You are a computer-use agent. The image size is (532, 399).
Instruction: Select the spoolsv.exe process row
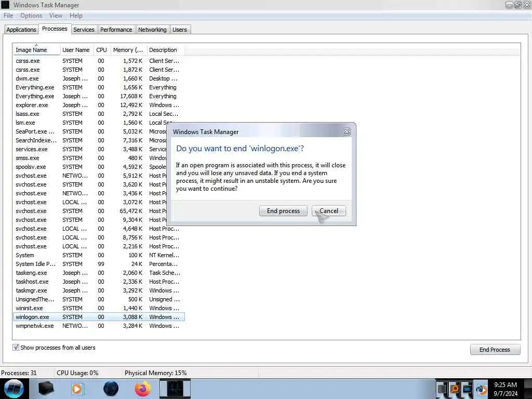click(x=90, y=167)
